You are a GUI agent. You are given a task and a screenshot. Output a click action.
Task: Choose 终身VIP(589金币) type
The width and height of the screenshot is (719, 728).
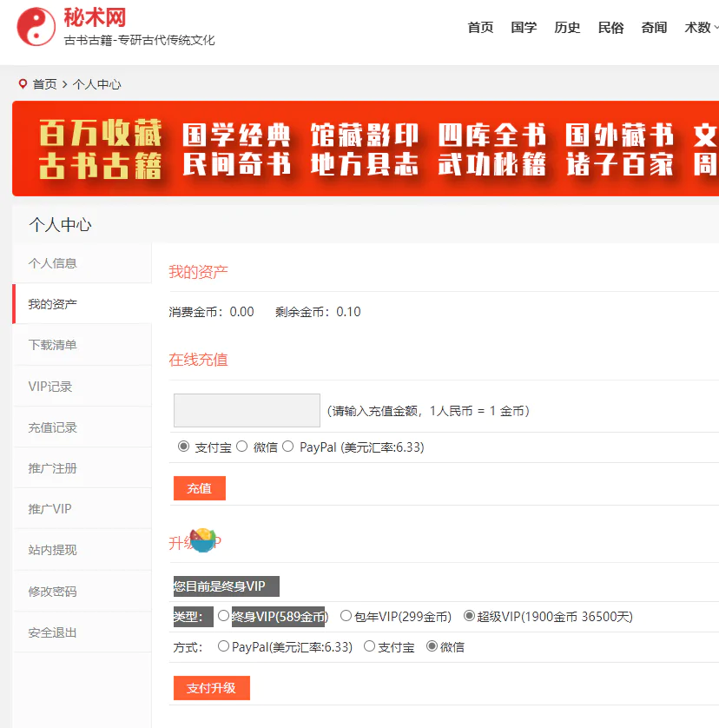223,616
